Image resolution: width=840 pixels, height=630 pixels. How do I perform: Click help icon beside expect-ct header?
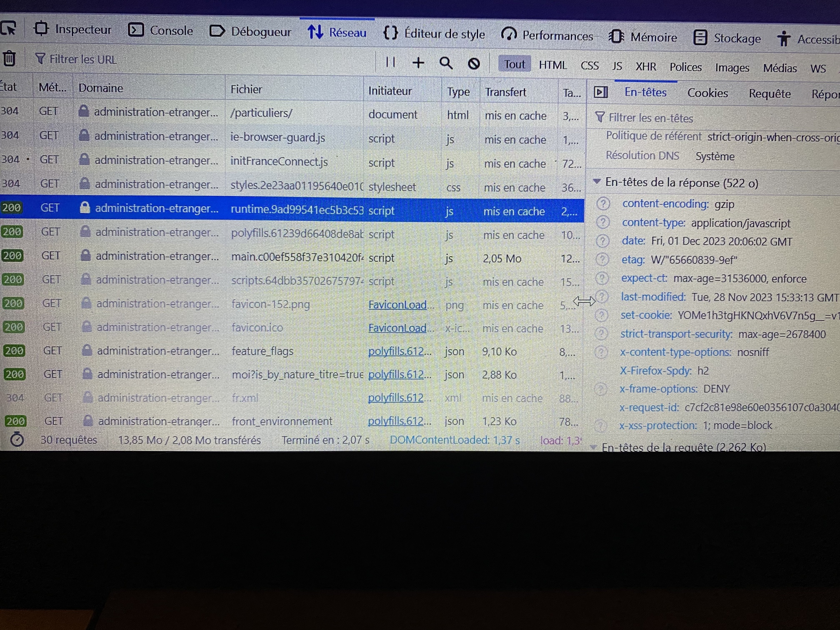602,278
